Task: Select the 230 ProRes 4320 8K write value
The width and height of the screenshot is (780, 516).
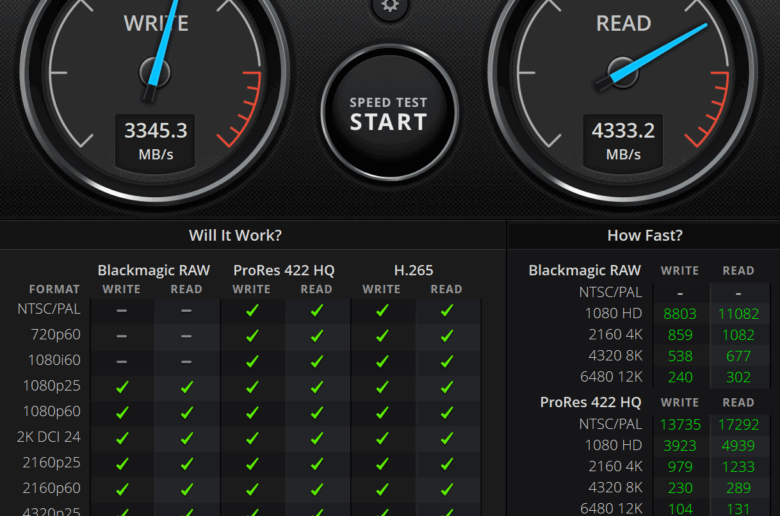Action: pyautogui.click(x=680, y=488)
